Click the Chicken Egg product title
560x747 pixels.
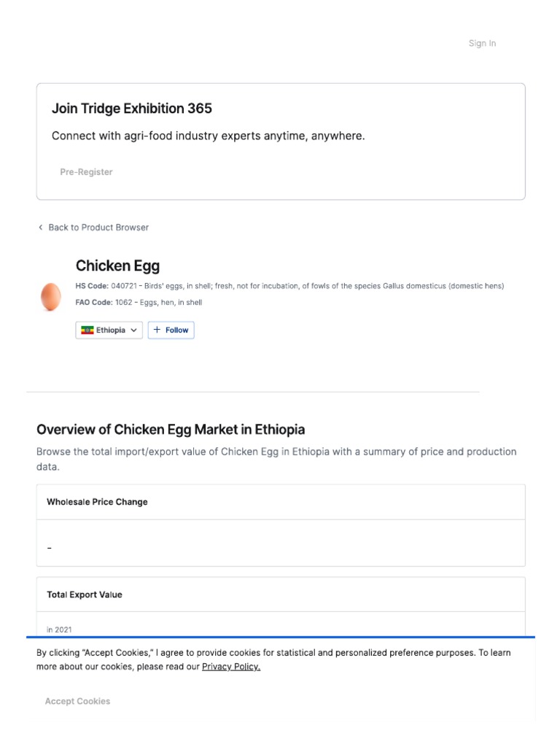click(117, 266)
